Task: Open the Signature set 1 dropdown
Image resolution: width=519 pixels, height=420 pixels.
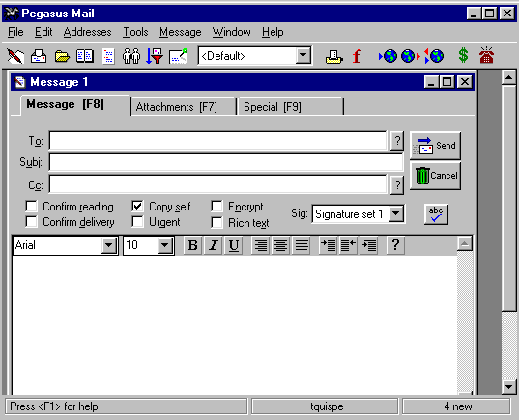Action: pyautogui.click(x=396, y=213)
